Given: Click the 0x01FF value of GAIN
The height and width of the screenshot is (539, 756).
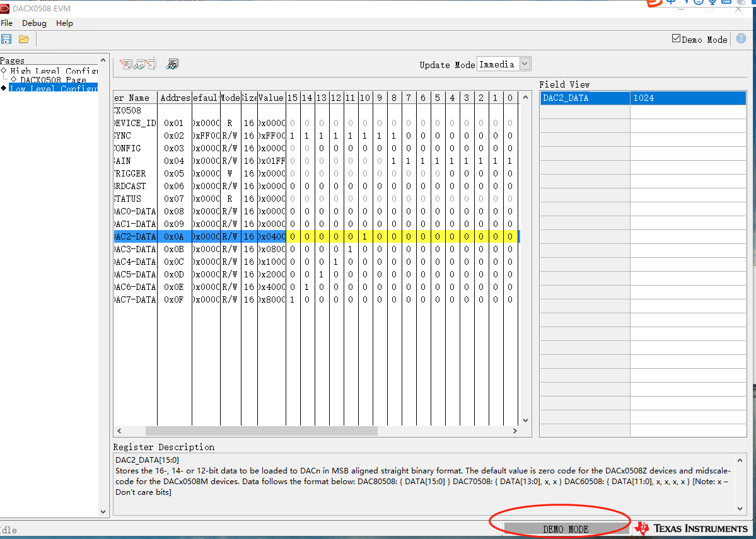Looking at the screenshot, I should (x=272, y=161).
